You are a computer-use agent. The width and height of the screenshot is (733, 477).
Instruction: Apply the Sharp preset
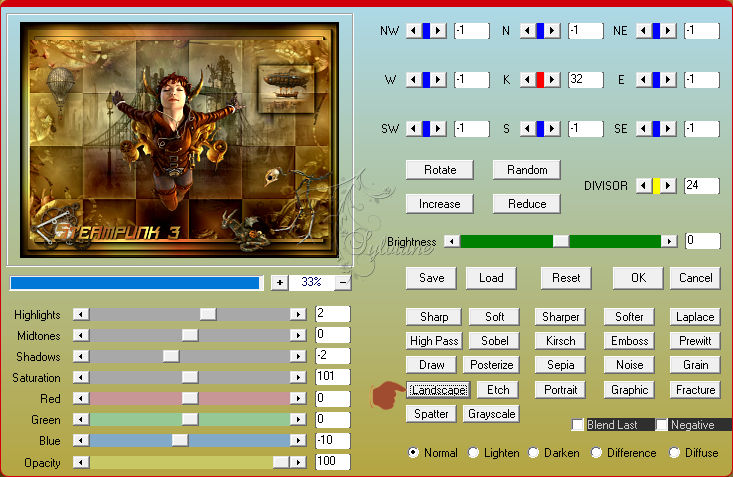434,317
